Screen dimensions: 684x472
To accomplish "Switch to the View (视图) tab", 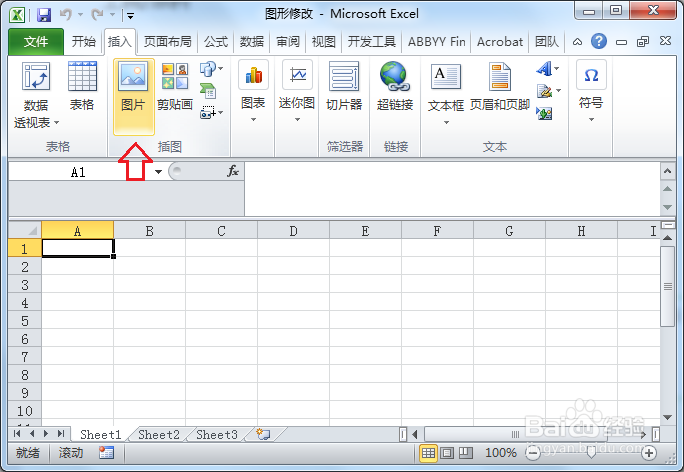I will point(324,41).
